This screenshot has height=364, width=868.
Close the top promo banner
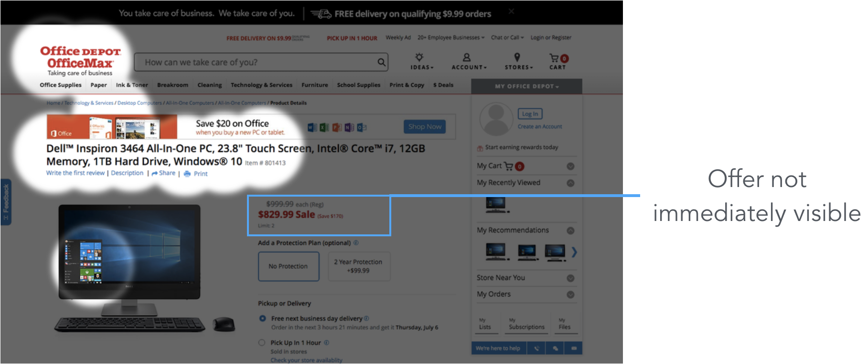click(x=511, y=11)
